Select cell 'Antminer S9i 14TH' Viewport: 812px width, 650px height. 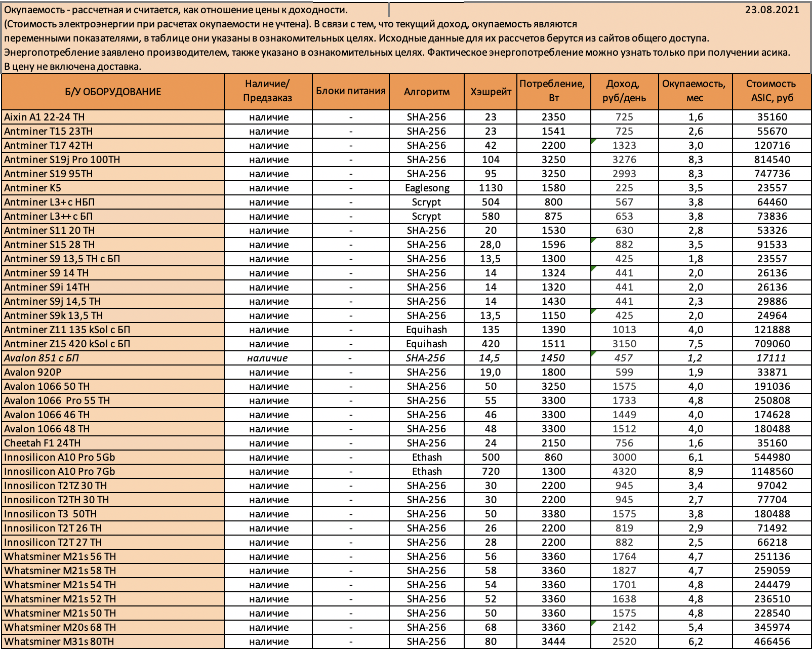(x=113, y=287)
